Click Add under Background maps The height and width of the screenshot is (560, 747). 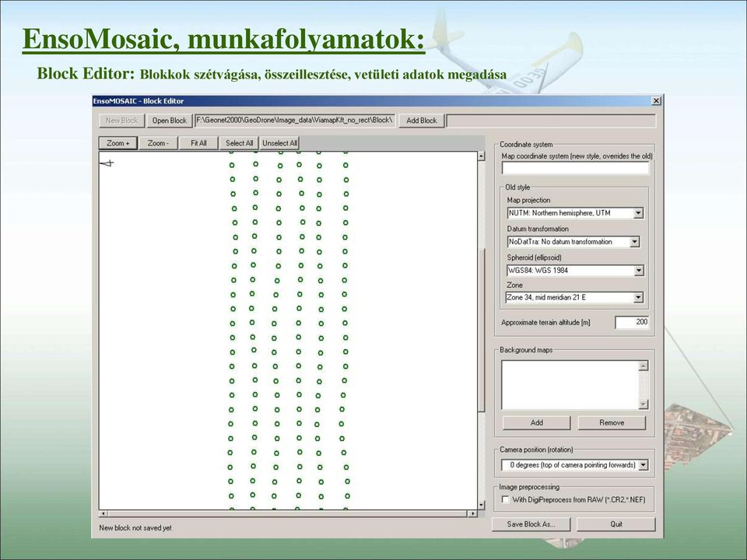(536, 422)
